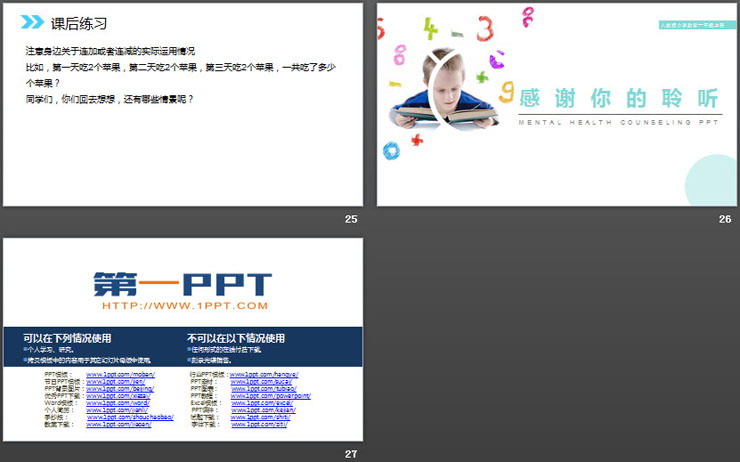The height and width of the screenshot is (462, 740).
Task: Click HTTP://WWW.1PPT.COM orange address text
Action: click(185, 306)
